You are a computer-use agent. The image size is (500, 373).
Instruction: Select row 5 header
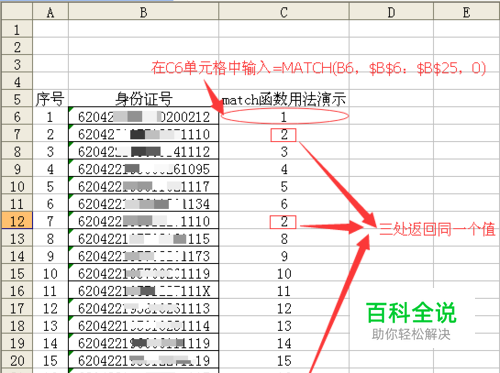[x=17, y=99]
